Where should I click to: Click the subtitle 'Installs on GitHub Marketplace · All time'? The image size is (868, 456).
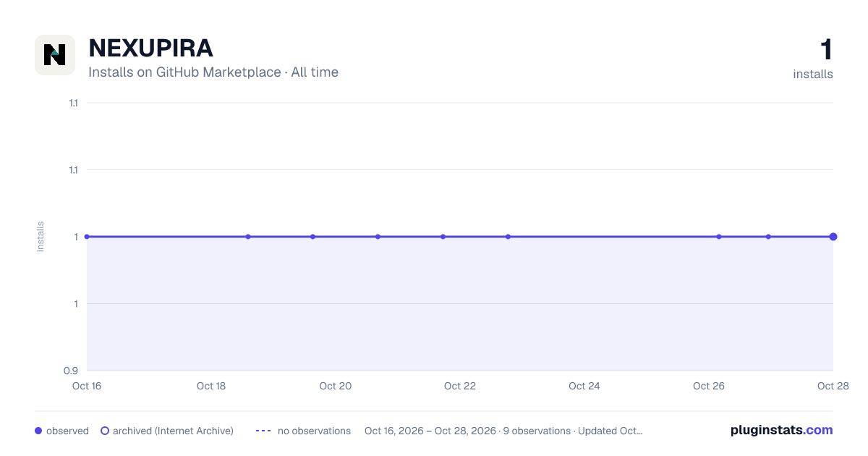coord(213,72)
